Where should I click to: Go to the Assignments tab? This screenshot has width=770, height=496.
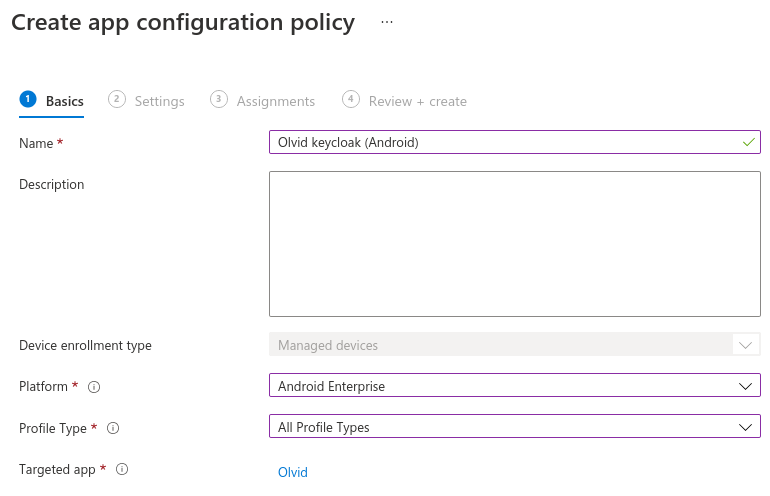[275, 101]
